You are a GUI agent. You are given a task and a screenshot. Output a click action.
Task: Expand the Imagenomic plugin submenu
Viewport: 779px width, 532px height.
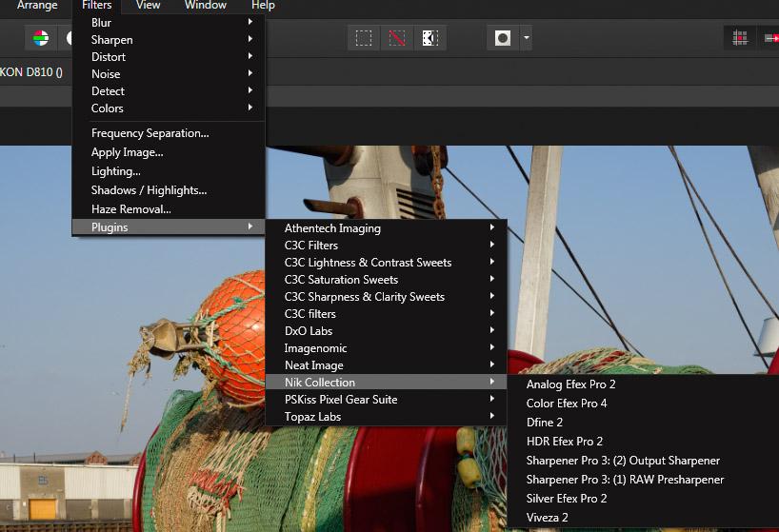pos(386,348)
